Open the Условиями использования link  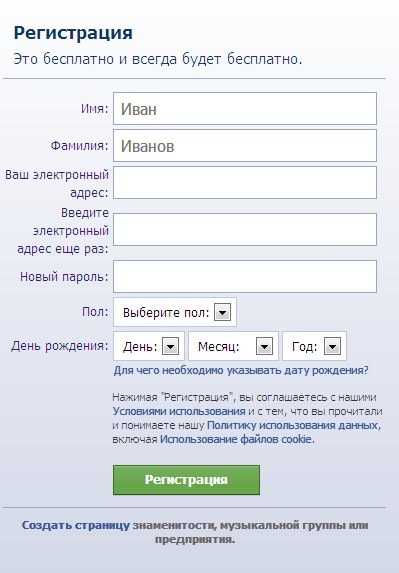tap(179, 411)
